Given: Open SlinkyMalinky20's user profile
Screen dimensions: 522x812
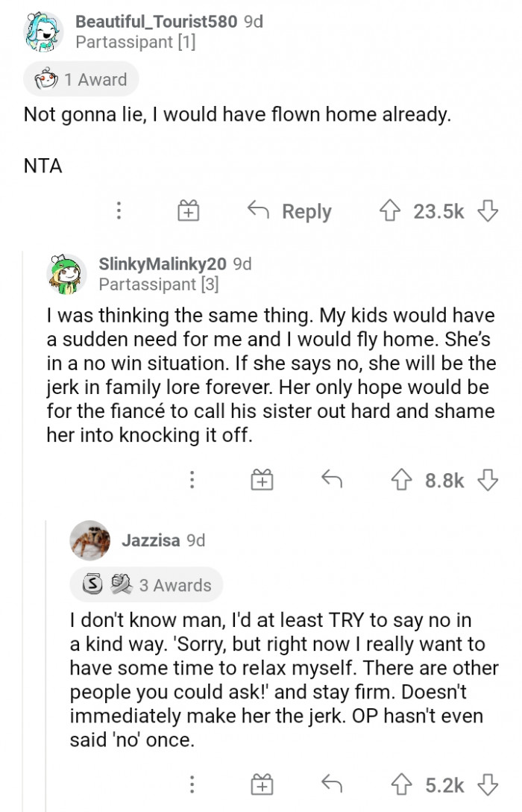Looking at the screenshot, I should tap(162, 263).
